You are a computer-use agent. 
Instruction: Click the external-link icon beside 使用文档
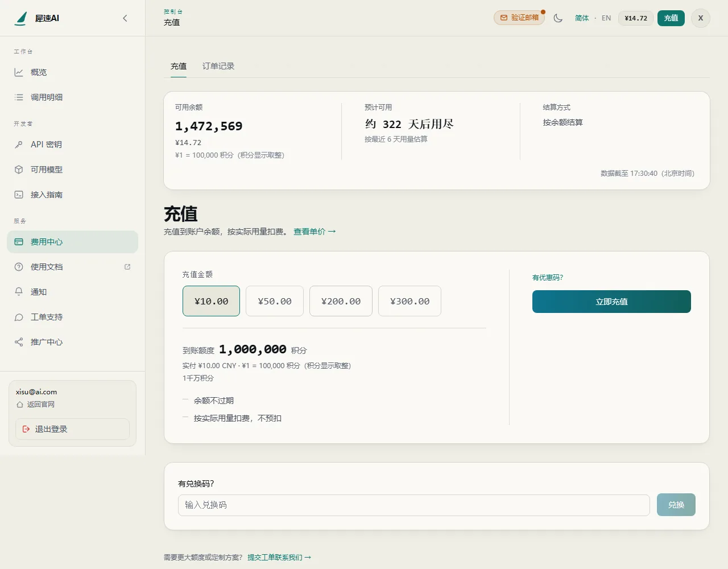[x=127, y=267]
